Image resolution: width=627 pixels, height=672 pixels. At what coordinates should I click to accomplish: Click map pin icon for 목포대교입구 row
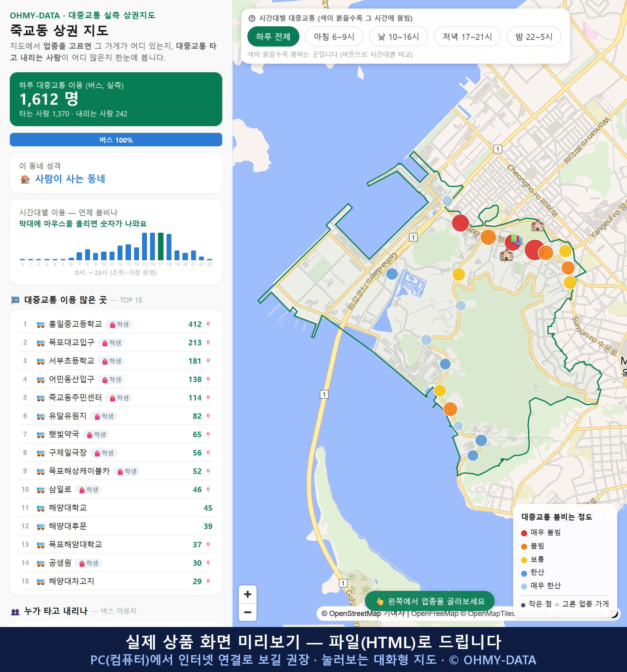208,343
